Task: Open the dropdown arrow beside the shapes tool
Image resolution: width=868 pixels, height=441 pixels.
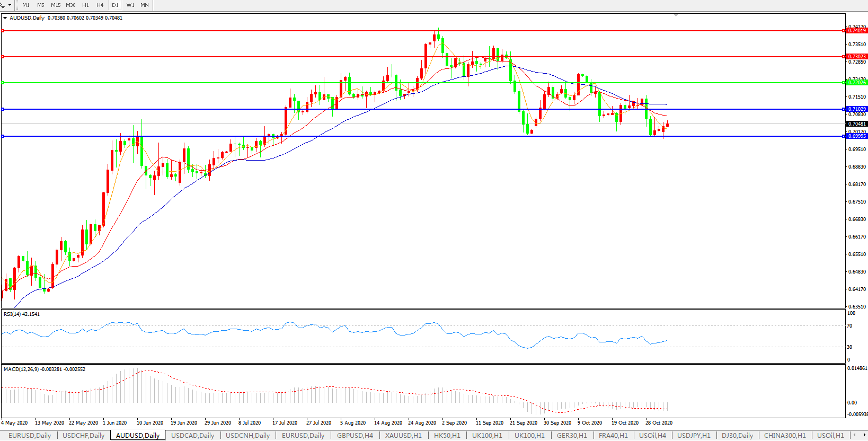Action: 10,5
